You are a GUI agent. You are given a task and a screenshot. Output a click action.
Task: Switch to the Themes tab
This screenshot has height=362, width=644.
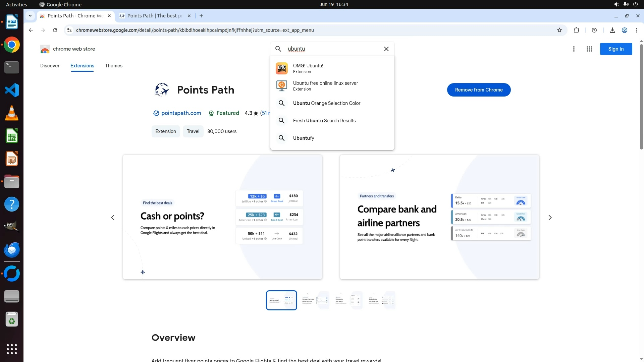(x=113, y=66)
